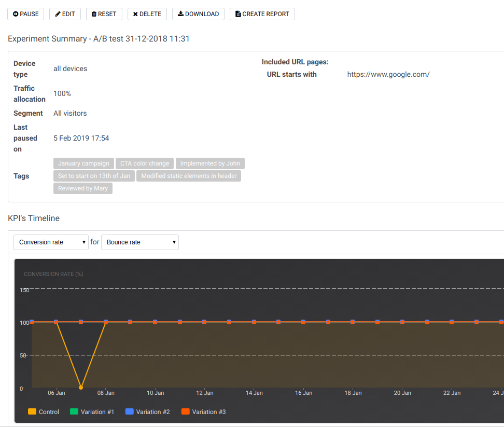Viewport: 504px width, 427px height.
Task: Open the Conversion rate metric dropdown
Action: [51, 242]
